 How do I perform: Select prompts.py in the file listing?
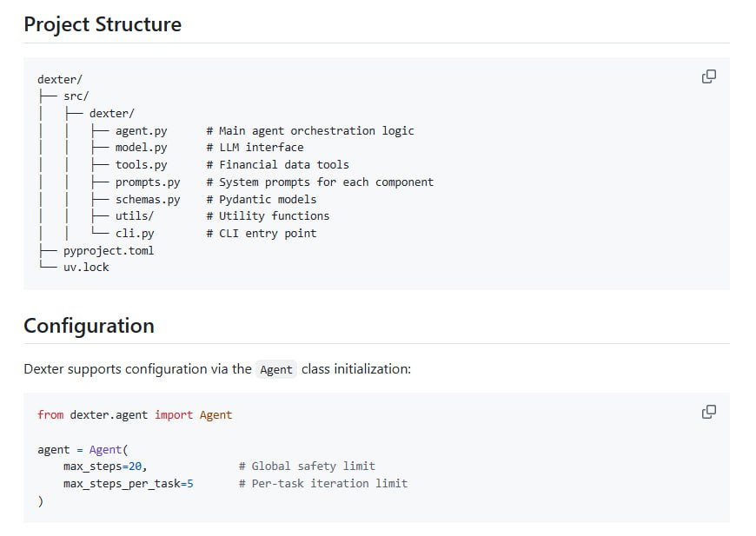coord(148,182)
